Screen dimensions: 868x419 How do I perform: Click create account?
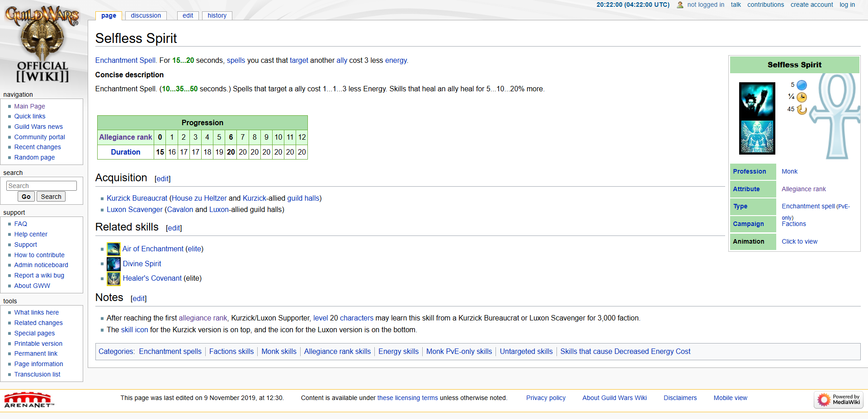pyautogui.click(x=811, y=5)
